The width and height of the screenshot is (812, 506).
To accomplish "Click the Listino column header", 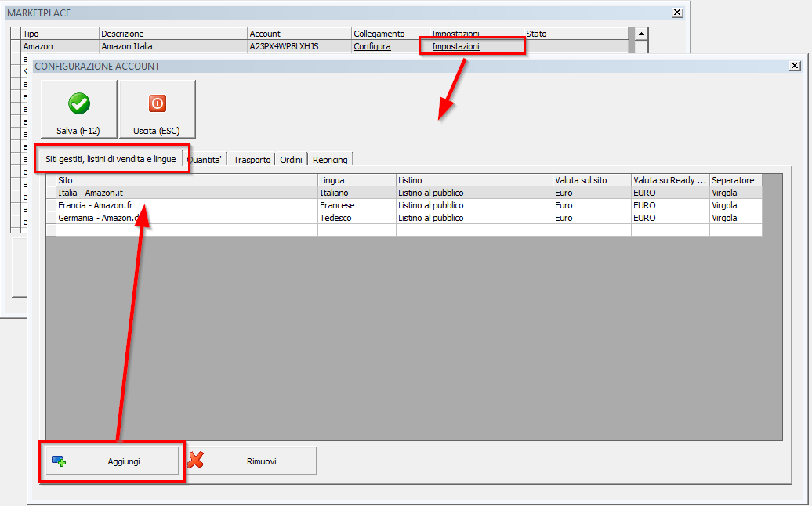I will [474, 180].
